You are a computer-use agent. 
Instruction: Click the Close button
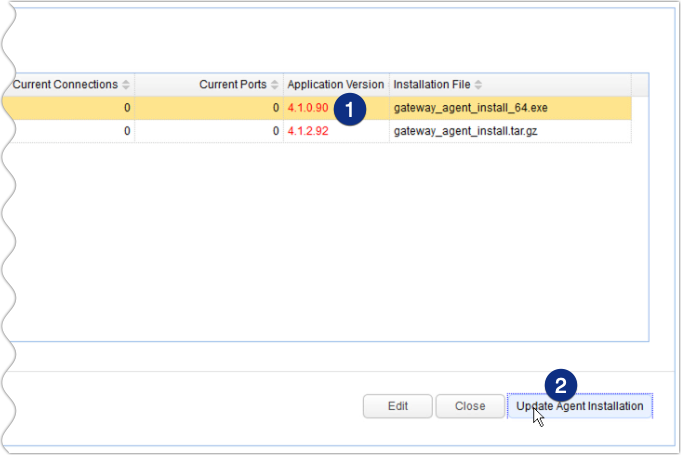tap(470, 406)
